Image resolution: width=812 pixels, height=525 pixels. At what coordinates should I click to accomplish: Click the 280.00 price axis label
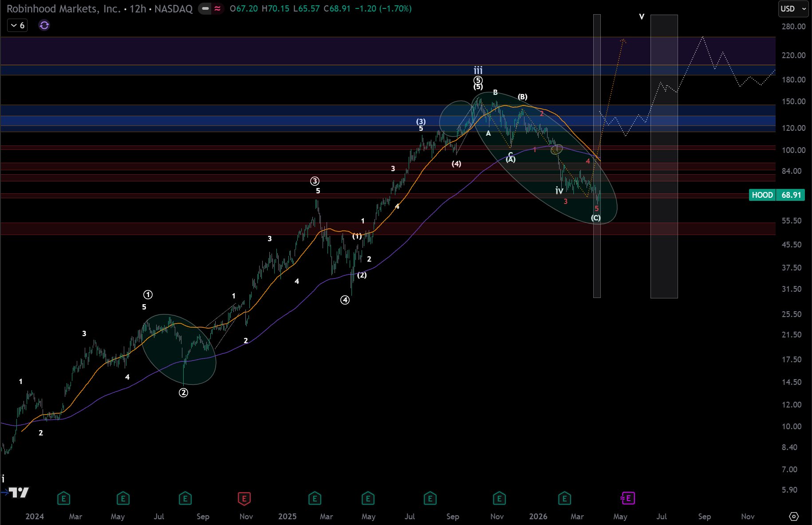(x=793, y=27)
